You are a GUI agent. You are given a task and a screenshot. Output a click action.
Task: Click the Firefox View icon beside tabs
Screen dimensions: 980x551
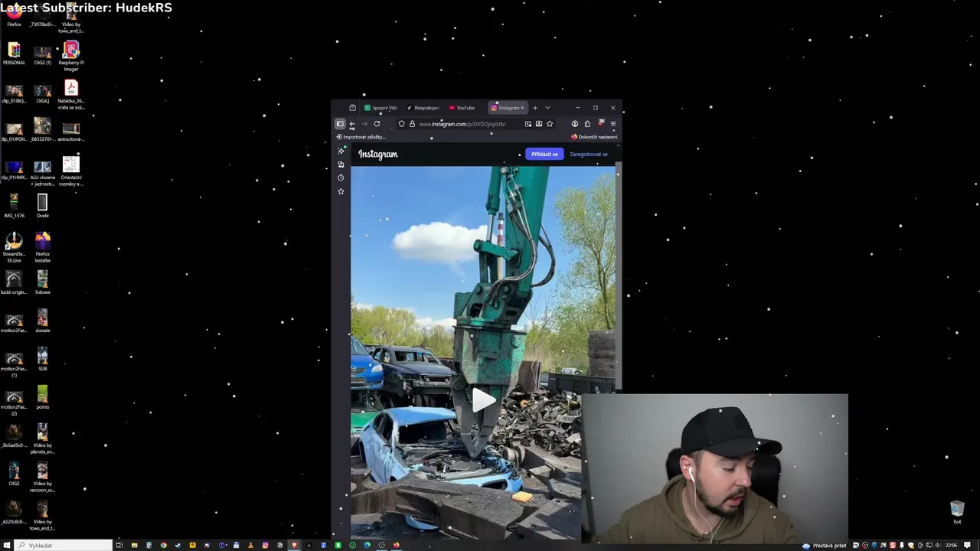click(352, 108)
